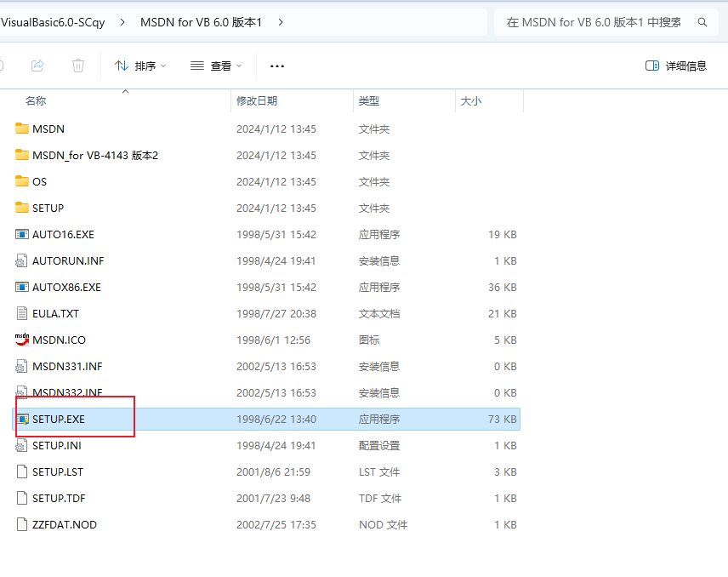Click the file name EULA.TXT
This screenshot has width=728, height=577.
point(56,313)
